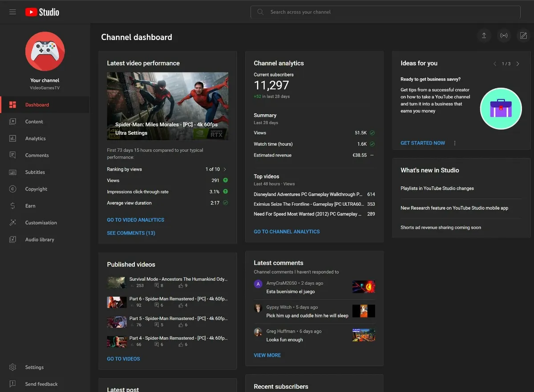Viewport: 534px width, 392px height.
Task: Click the comments icon on Survival Mode row
Action: point(157,286)
